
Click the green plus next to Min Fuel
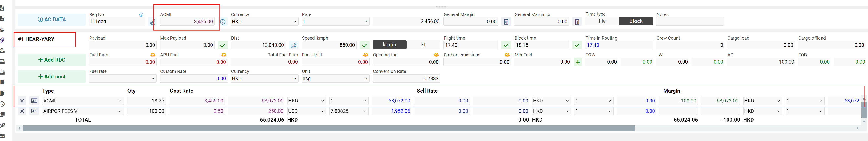coord(577,62)
